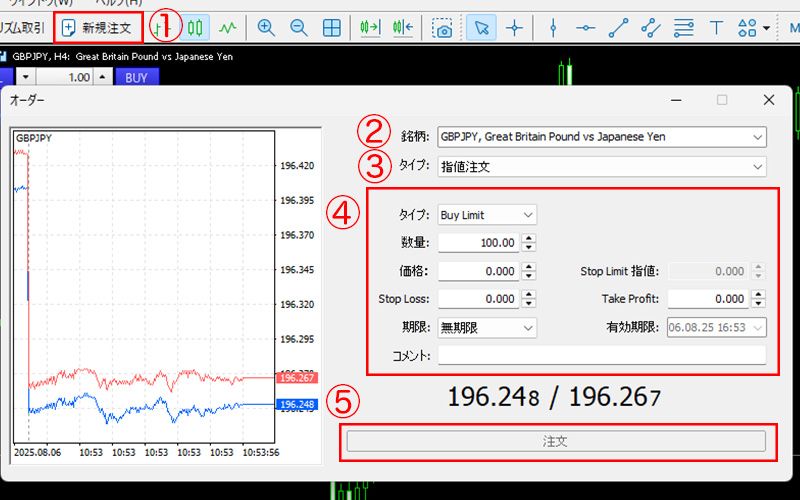Image resolution: width=800 pixels, height=500 pixels.
Task: Click the bid/ask quote 196.248 / 196.267
Action: pos(554,397)
